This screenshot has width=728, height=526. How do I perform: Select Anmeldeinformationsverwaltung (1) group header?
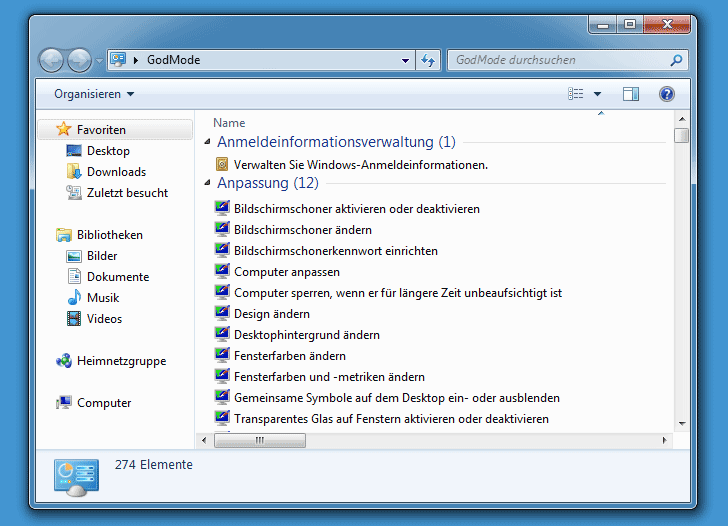point(336,142)
